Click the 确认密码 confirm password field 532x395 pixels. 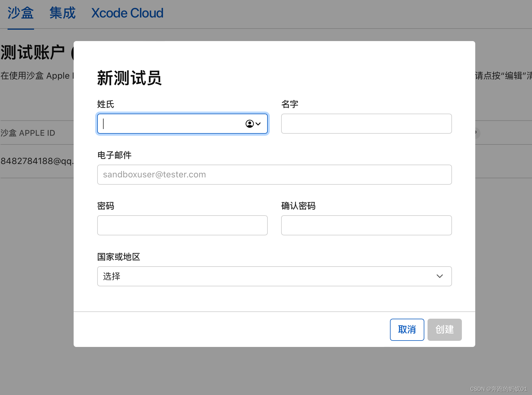(x=366, y=225)
